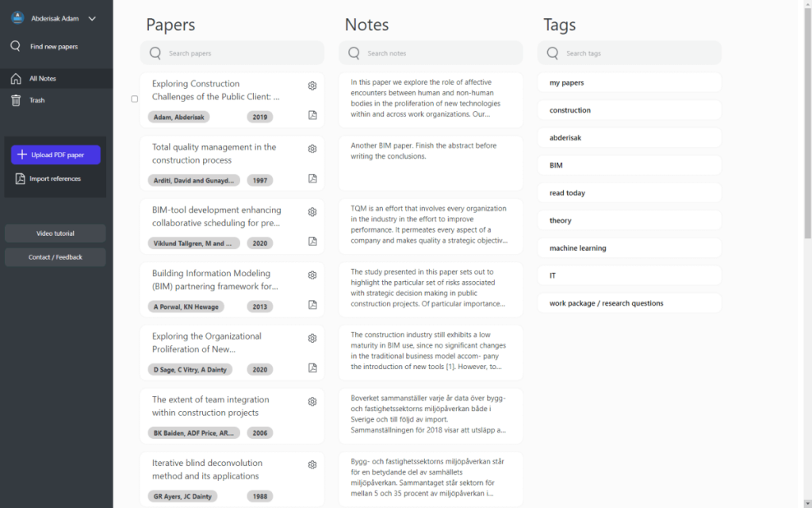
Task: Select the IT tag
Action: click(x=629, y=275)
